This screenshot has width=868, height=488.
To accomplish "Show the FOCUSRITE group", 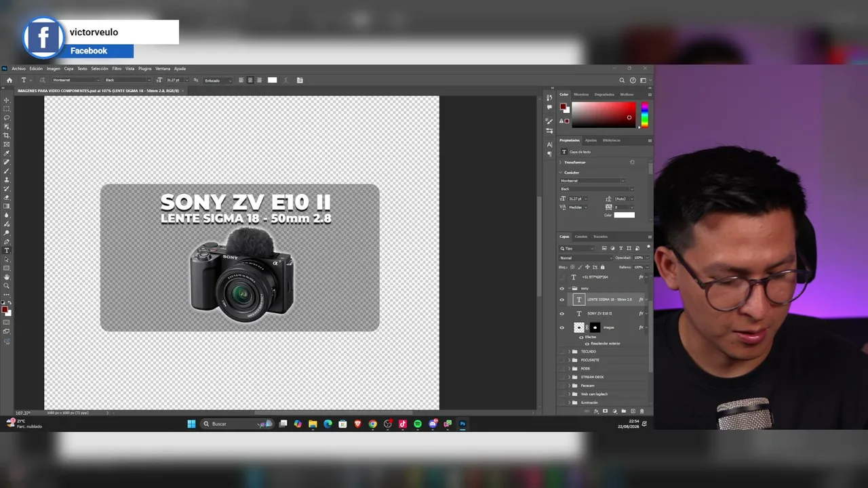I will (x=561, y=360).
